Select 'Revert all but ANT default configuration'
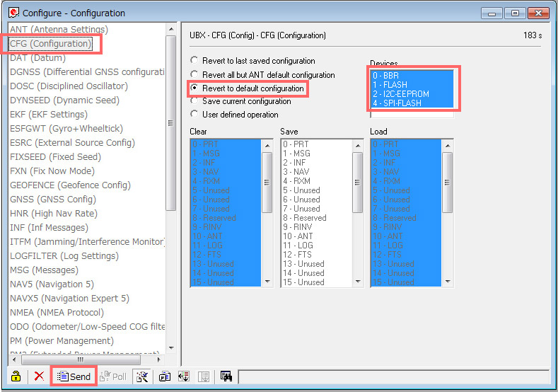 pos(194,74)
